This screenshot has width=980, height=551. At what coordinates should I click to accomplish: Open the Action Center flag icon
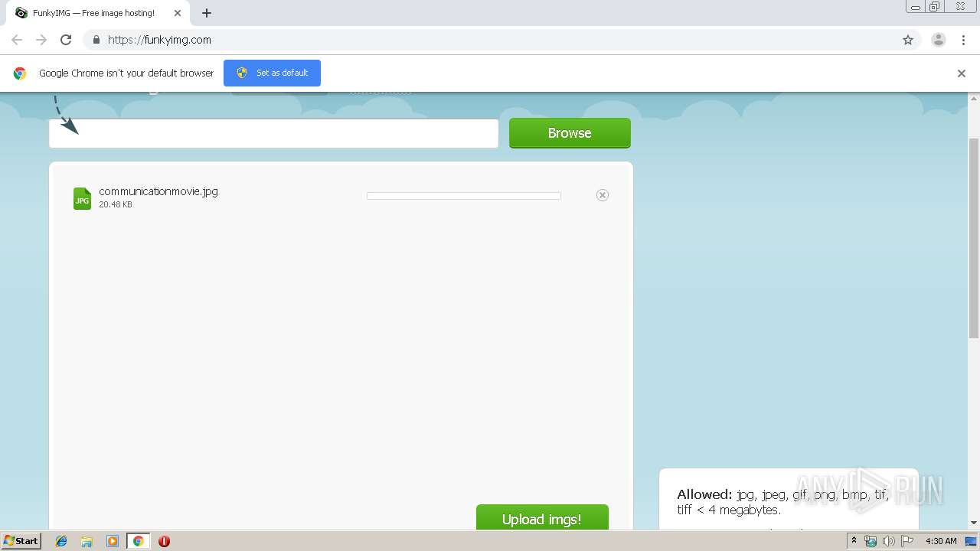point(907,541)
